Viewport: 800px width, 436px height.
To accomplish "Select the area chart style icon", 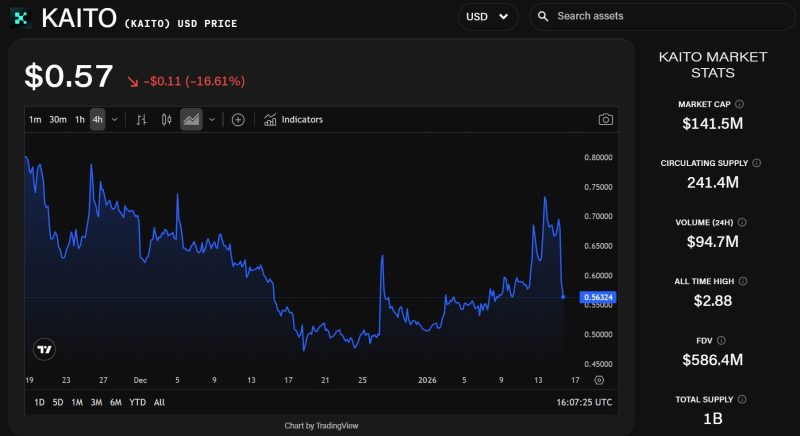I will 191,120.
